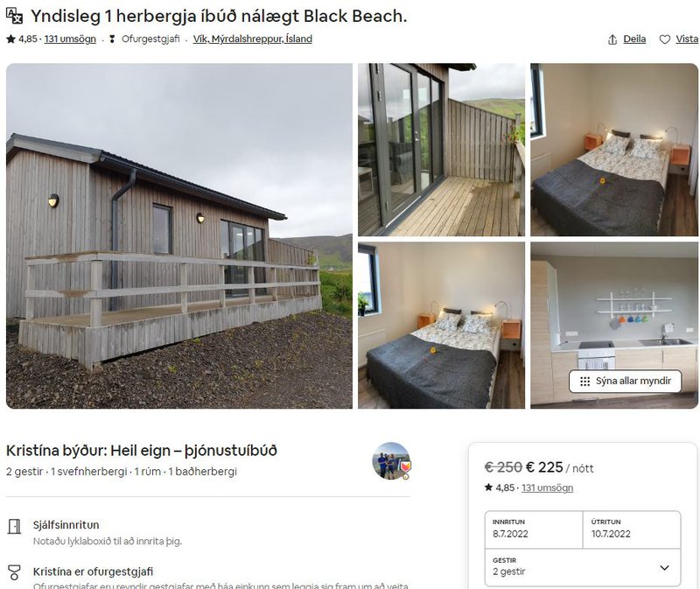Select the Innritun check-in date field
700x589 pixels.
[534, 529]
